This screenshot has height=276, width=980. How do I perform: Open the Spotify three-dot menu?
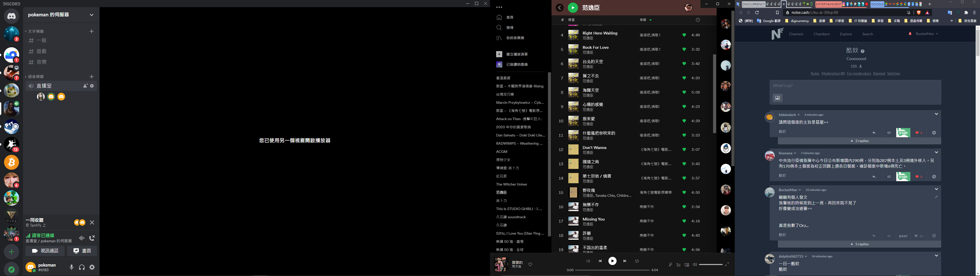pos(499,7)
